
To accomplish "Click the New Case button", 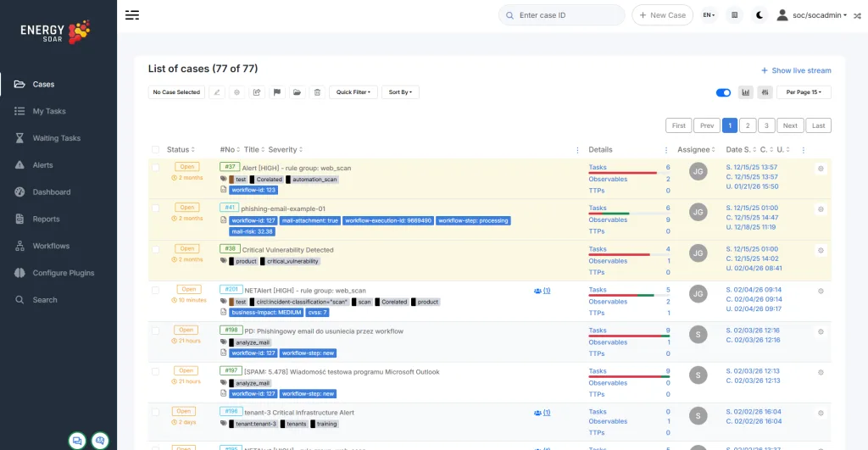I will pyautogui.click(x=662, y=15).
